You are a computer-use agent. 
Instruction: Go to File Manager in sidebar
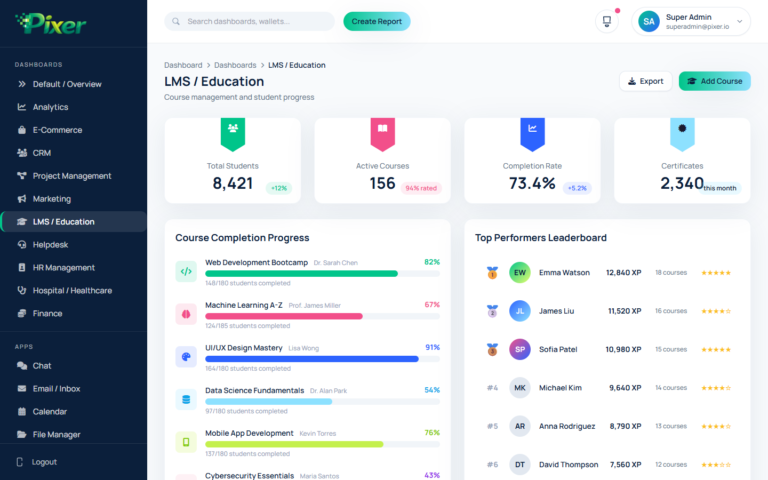73,434
